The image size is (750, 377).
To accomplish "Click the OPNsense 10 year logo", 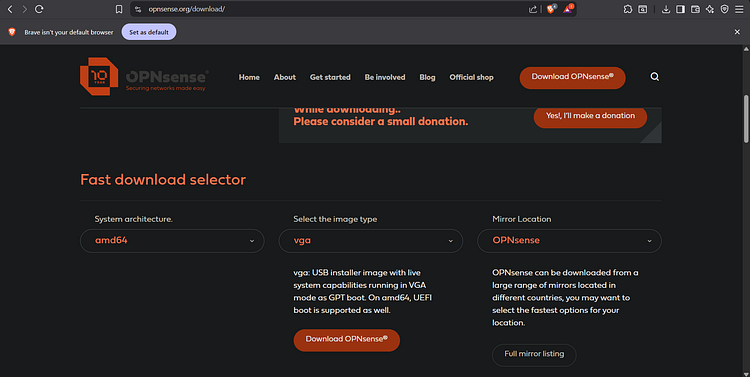I will 143,77.
